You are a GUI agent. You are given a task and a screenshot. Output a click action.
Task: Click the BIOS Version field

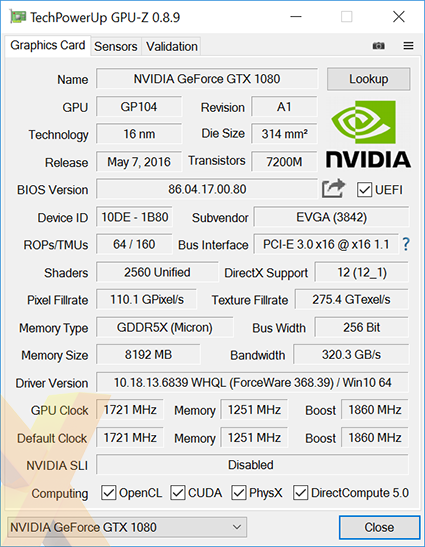(x=207, y=189)
